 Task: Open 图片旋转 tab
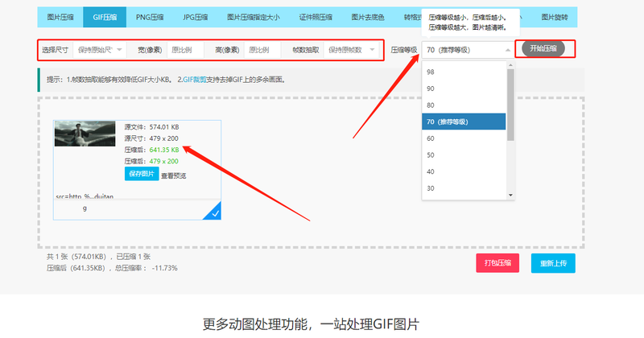[555, 17]
